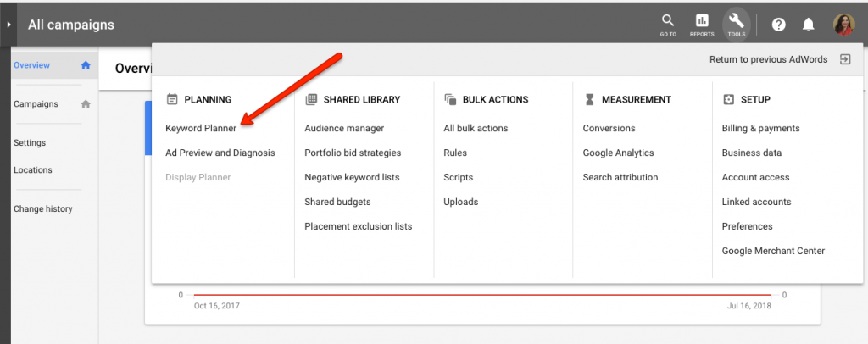Open All bulk actions
The height and width of the screenshot is (344, 868).
pyautogui.click(x=476, y=128)
